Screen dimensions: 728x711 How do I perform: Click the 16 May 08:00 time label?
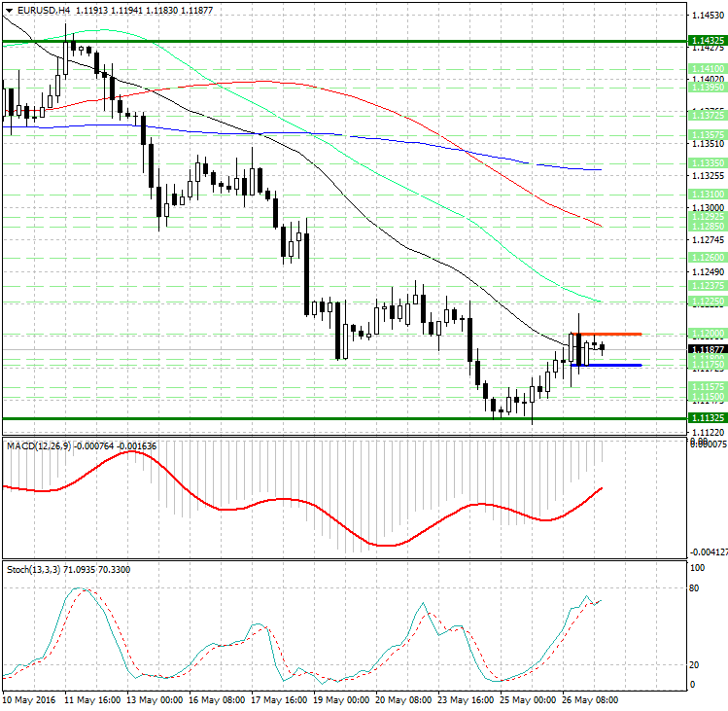(217, 700)
